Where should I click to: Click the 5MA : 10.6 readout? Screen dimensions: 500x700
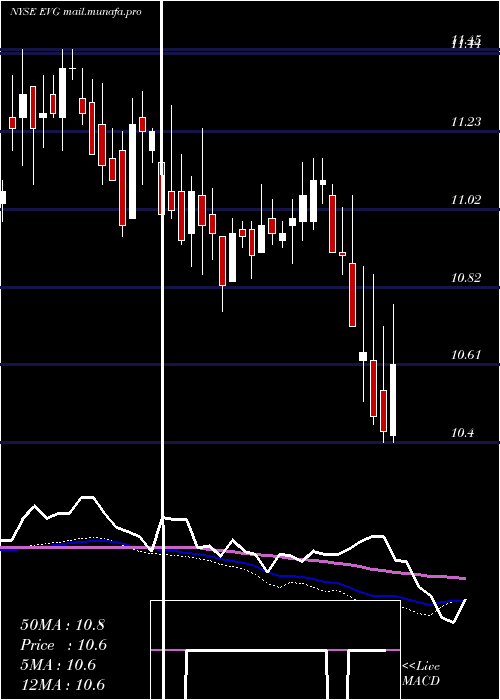[58, 665]
